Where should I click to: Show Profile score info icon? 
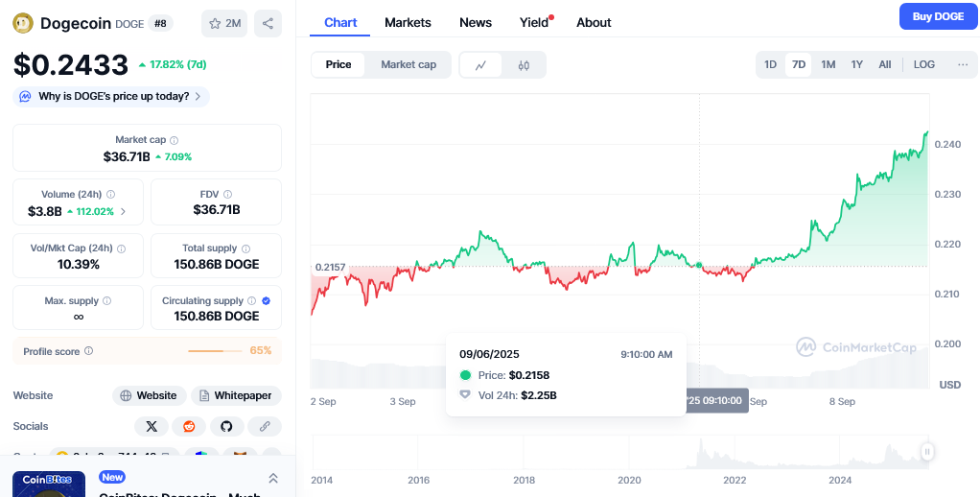[89, 351]
